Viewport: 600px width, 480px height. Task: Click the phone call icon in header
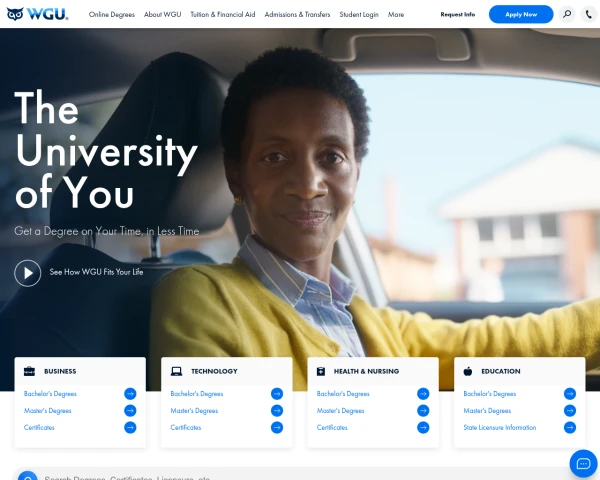(589, 14)
